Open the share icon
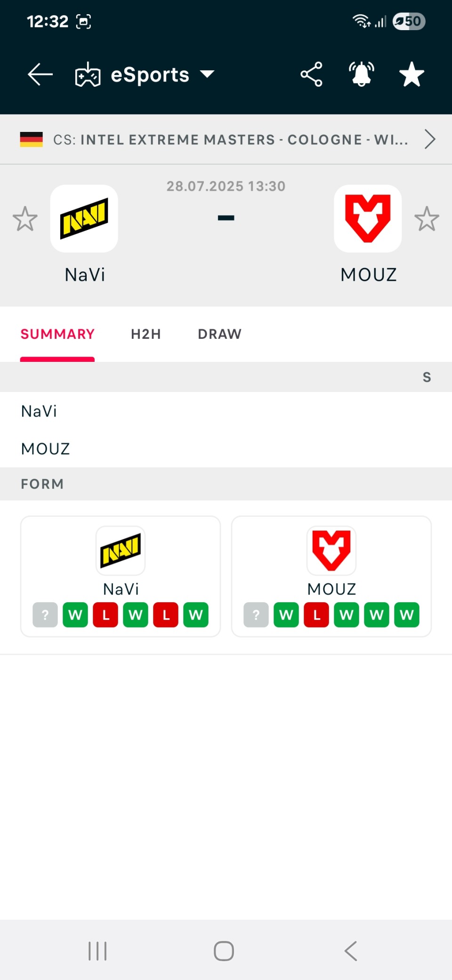 [311, 74]
